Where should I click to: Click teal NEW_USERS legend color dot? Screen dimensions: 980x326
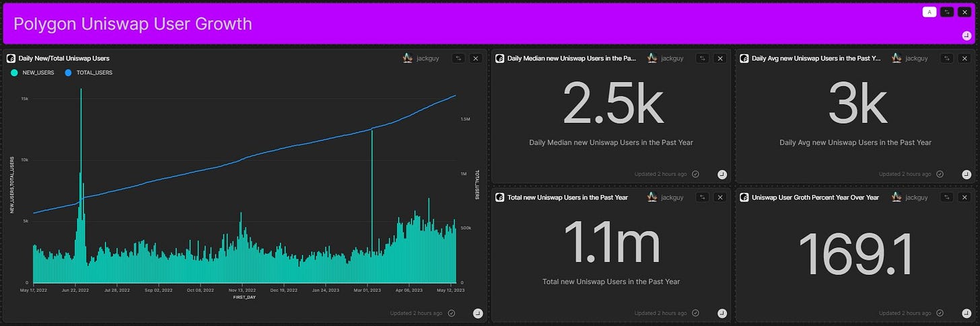point(14,73)
